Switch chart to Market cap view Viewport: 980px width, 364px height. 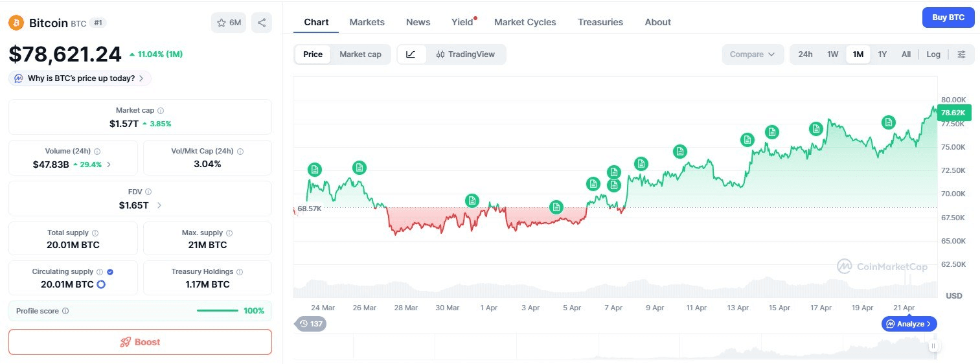pos(360,54)
